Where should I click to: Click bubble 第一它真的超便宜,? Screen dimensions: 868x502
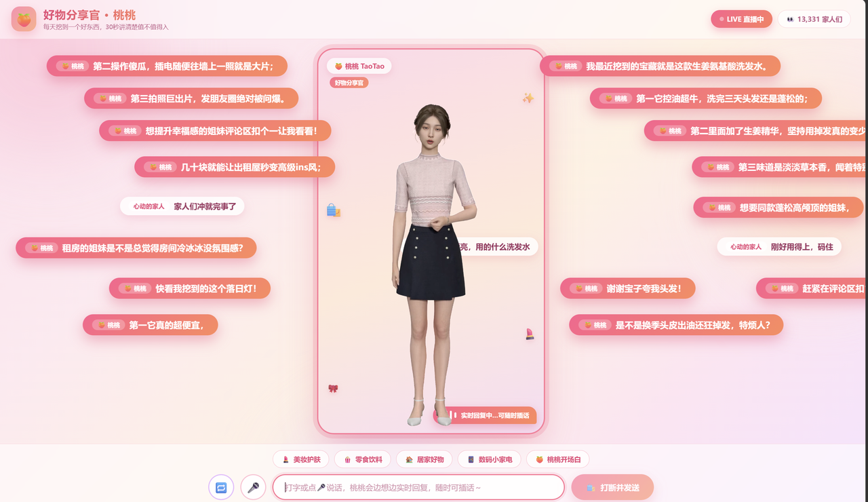coord(151,325)
